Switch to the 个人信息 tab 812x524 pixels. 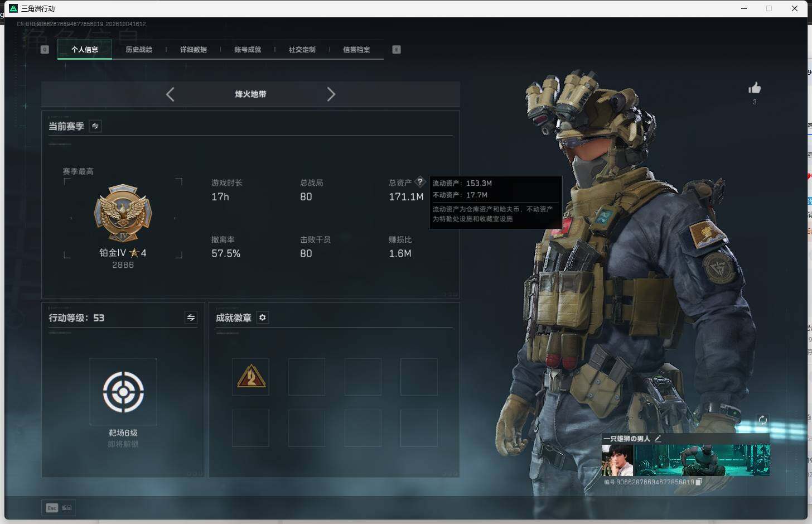click(85, 50)
